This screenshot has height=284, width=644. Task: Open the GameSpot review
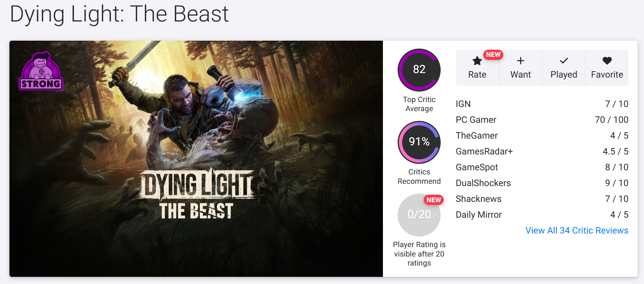542,167
